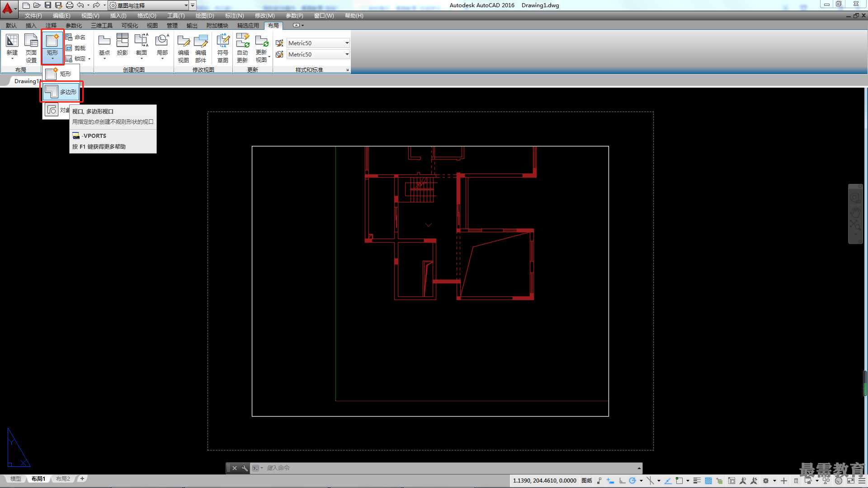Click the 剪裁 clip viewport tool
Screen dimensions: 868x488
(x=75, y=48)
